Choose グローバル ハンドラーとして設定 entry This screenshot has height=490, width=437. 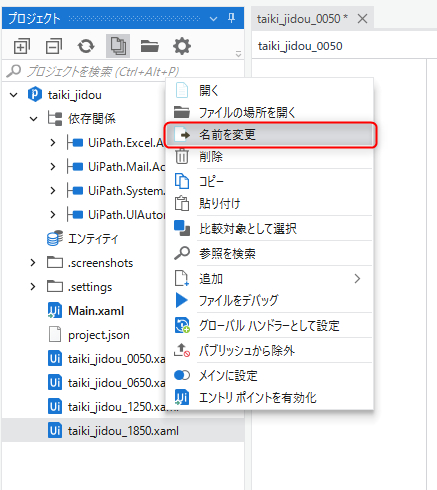click(269, 325)
